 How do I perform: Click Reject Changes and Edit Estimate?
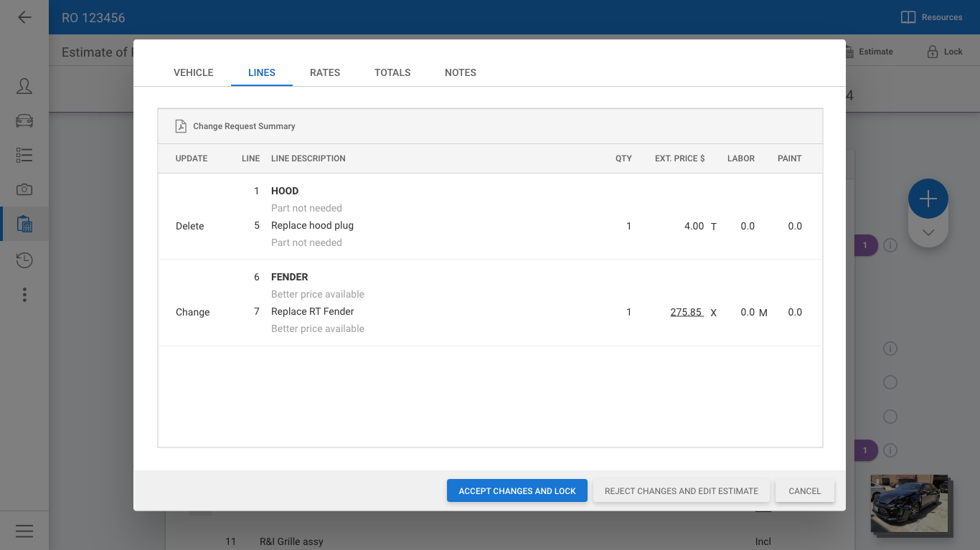click(x=681, y=491)
